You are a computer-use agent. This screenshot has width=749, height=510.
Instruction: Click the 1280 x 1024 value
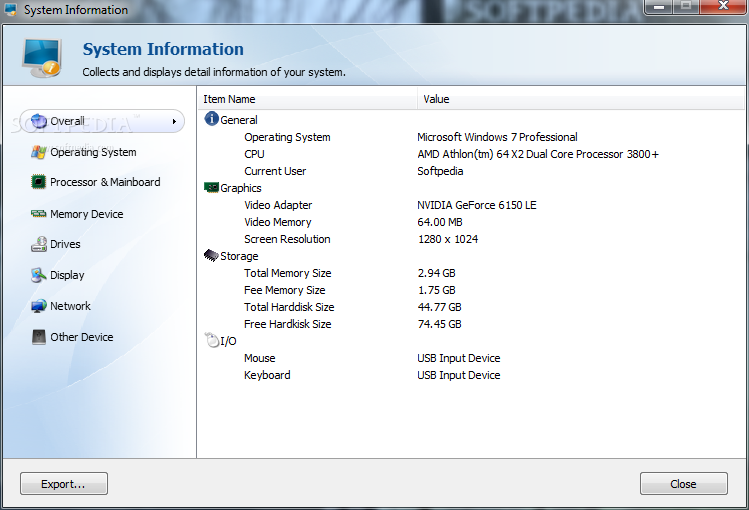click(448, 239)
